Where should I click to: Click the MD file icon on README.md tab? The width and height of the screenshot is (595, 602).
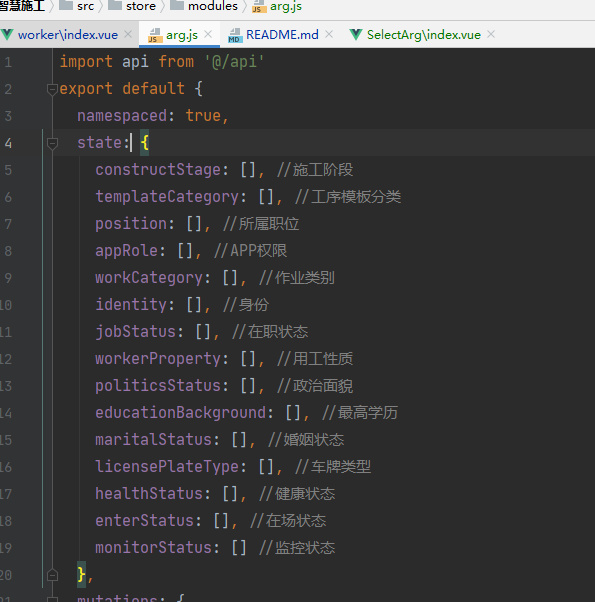pos(235,35)
